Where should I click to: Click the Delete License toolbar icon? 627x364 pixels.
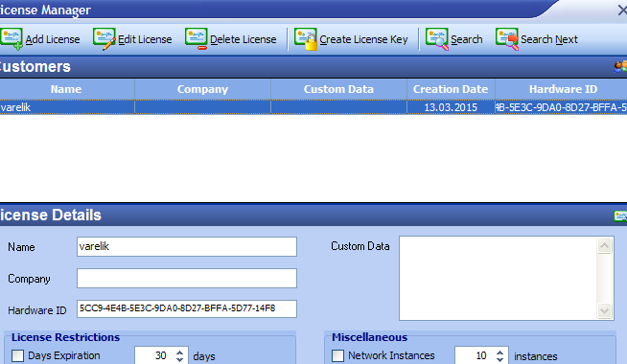pos(196,38)
